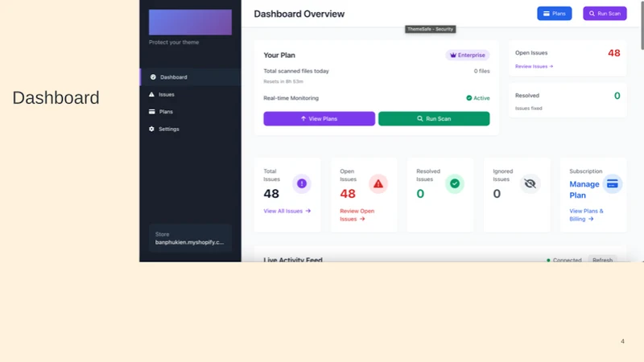Open the Review Open Issues link
This screenshot has height=362, width=644.
[x=357, y=215]
